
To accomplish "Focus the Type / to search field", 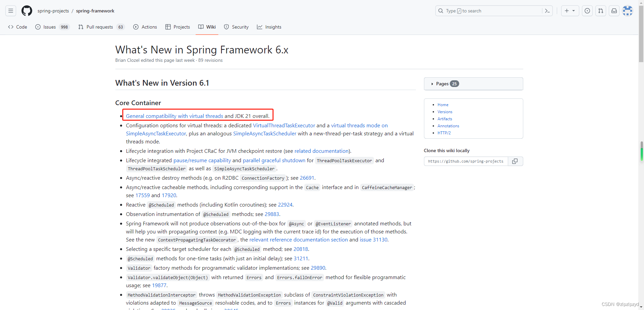I will pyautogui.click(x=494, y=11).
